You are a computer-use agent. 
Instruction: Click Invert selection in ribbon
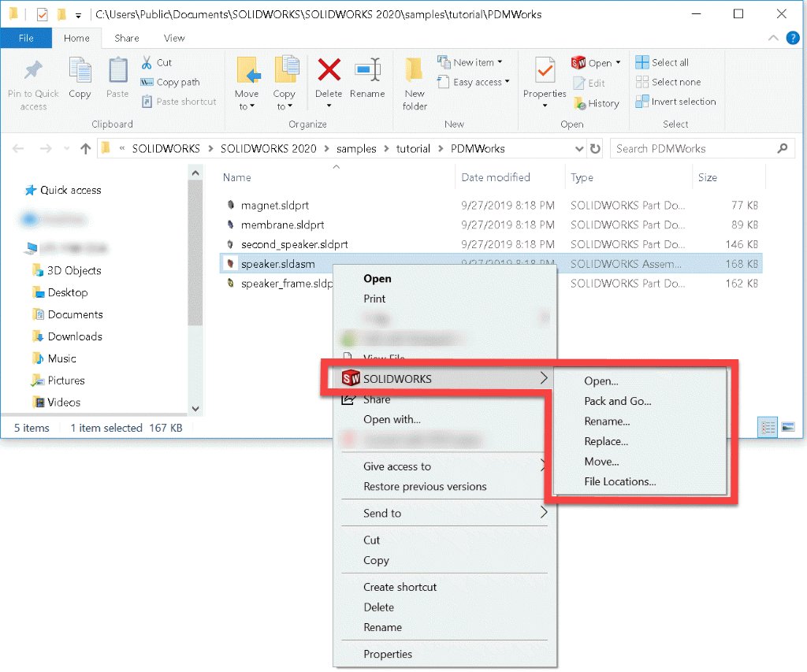(675, 102)
